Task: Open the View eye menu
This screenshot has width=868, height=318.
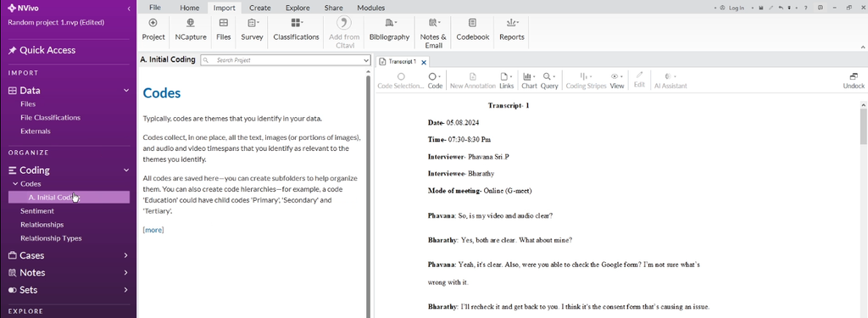Action: [617, 81]
